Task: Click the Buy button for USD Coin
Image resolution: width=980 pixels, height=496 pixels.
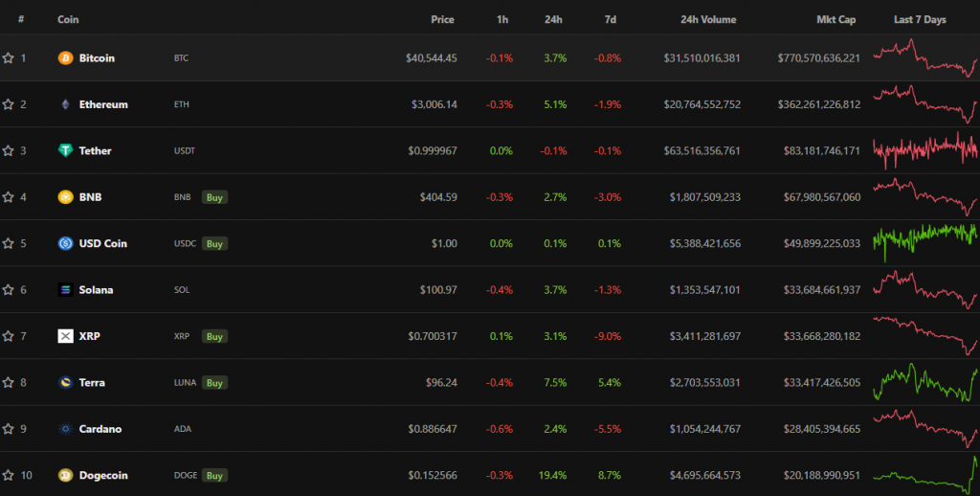Action: pyautogui.click(x=214, y=243)
